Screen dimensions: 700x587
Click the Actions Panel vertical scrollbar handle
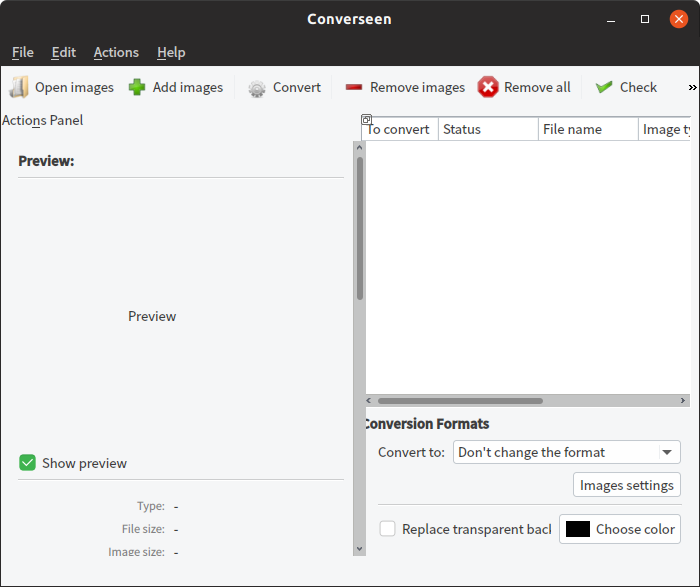[360, 228]
